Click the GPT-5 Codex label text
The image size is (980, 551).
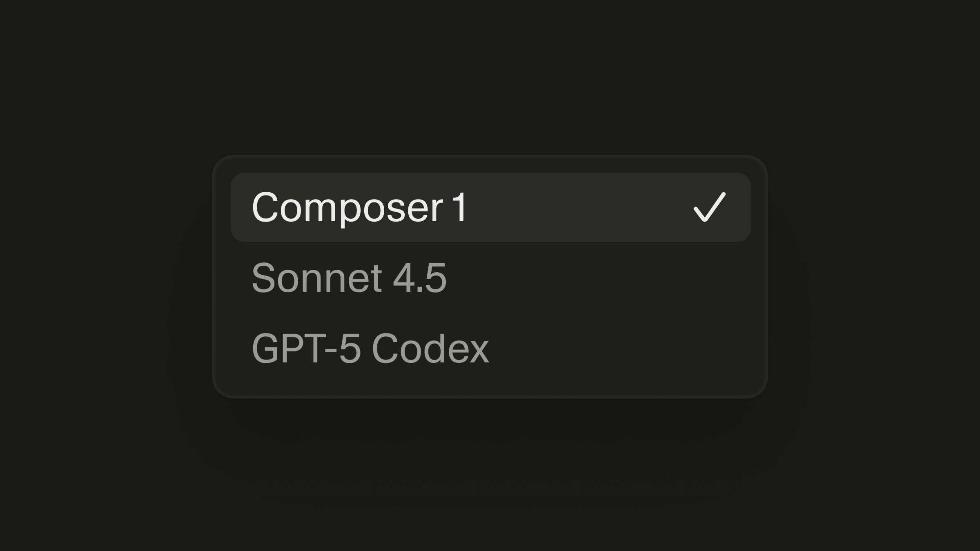(x=370, y=348)
